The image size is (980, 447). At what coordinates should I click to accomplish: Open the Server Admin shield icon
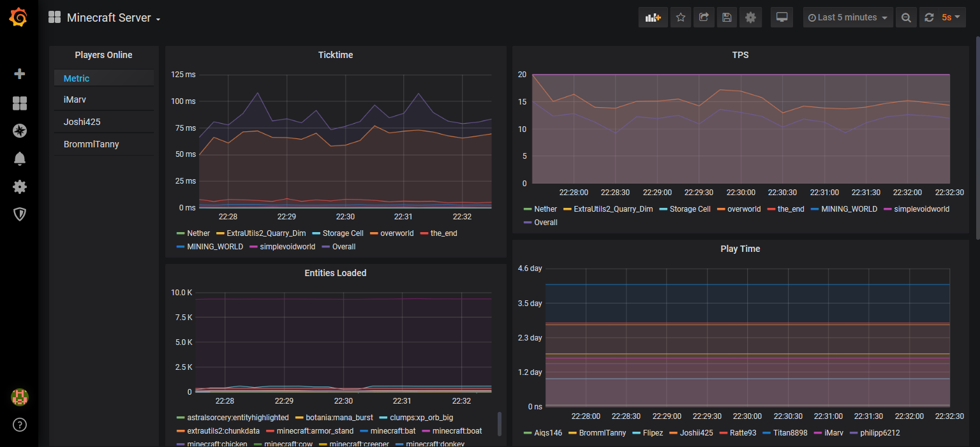19,214
